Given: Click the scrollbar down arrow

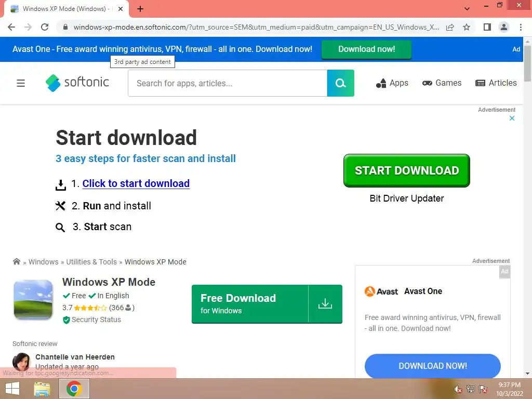Looking at the screenshot, I should click(x=527, y=374).
